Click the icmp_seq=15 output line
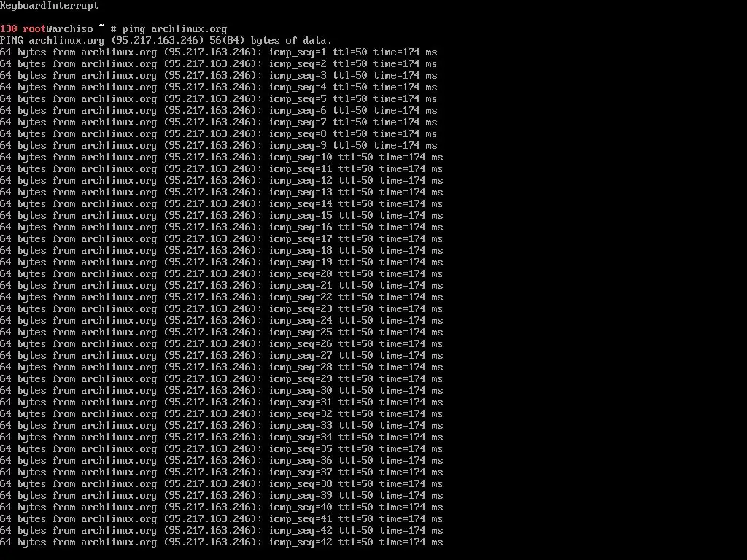Screen dimensions: 747x560 tap(222, 216)
